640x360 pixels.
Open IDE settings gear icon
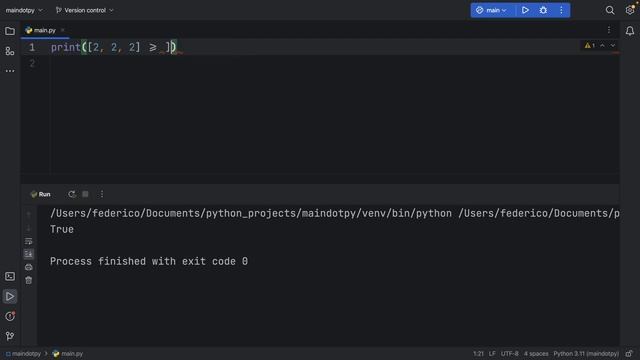[630, 10]
